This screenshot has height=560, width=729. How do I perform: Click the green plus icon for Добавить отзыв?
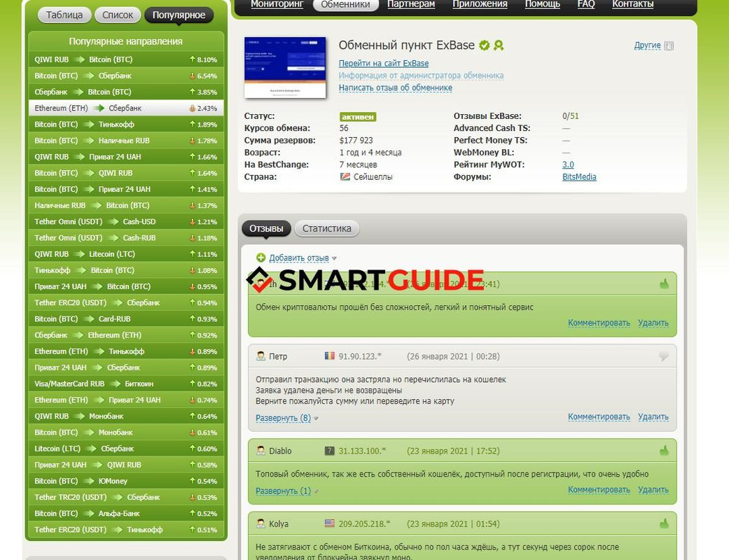[261, 258]
